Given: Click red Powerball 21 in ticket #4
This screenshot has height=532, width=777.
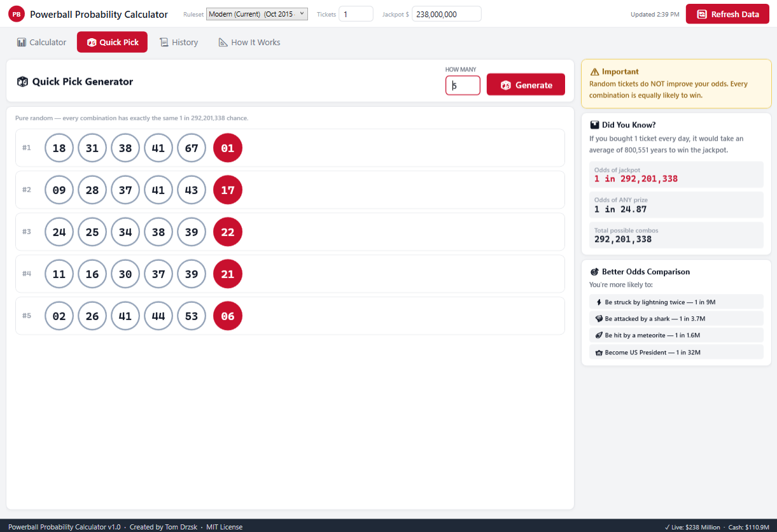Looking at the screenshot, I should tap(228, 274).
